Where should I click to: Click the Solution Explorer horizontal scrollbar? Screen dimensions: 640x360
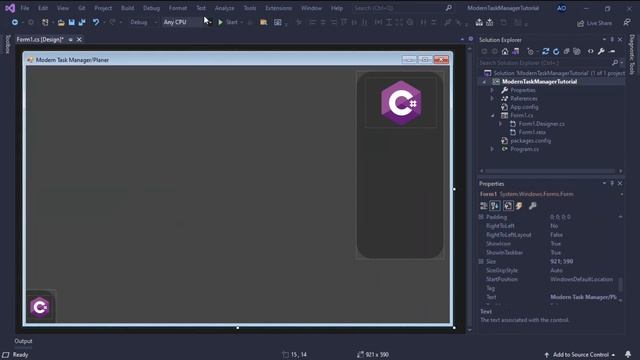[x=550, y=171]
